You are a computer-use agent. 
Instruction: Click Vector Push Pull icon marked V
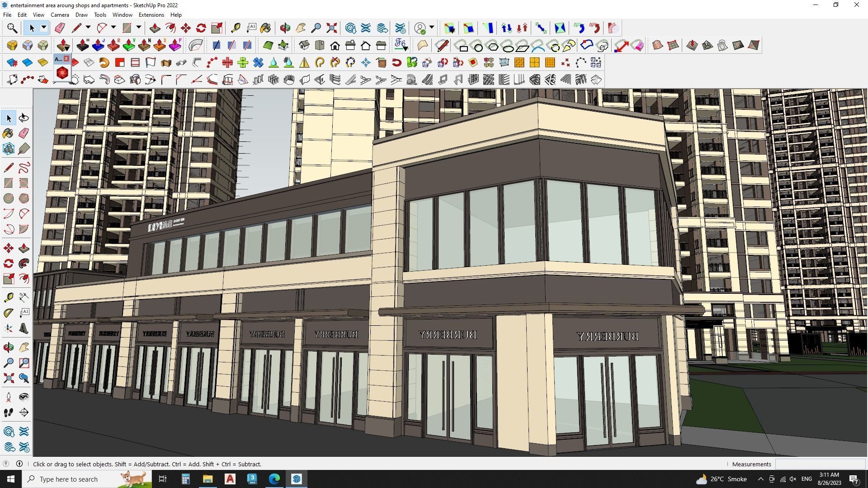[x=129, y=46]
